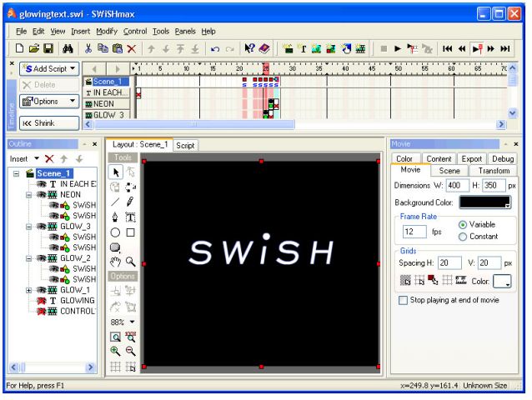Open the Help book icon
The image size is (532, 400).
click(x=264, y=49)
